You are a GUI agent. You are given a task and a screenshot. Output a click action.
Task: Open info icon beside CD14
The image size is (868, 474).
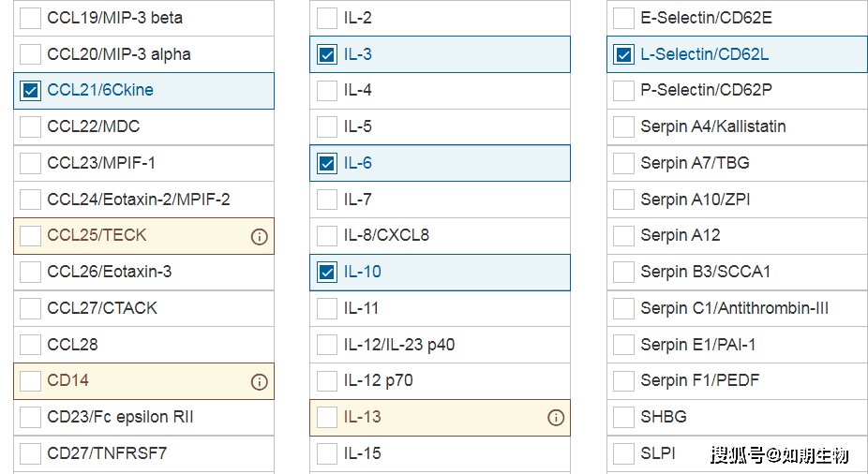[259, 381]
